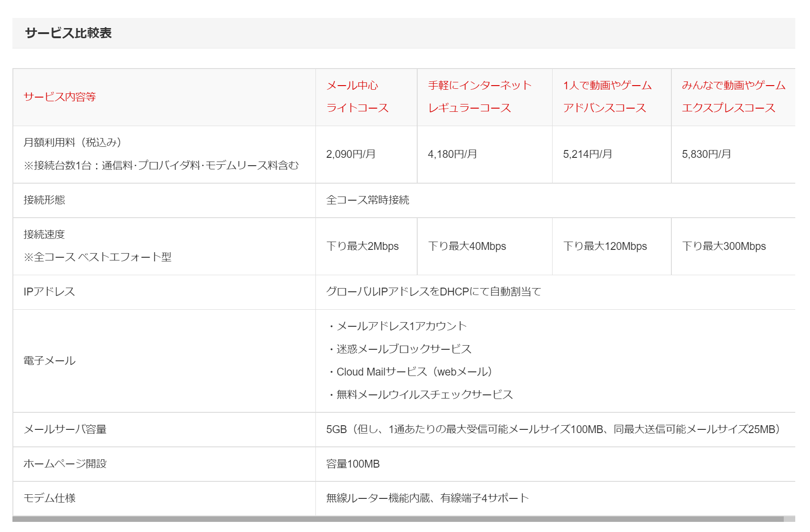Click the 2,090円/月 price cell
This screenshot has width=810, height=532.
click(351, 154)
